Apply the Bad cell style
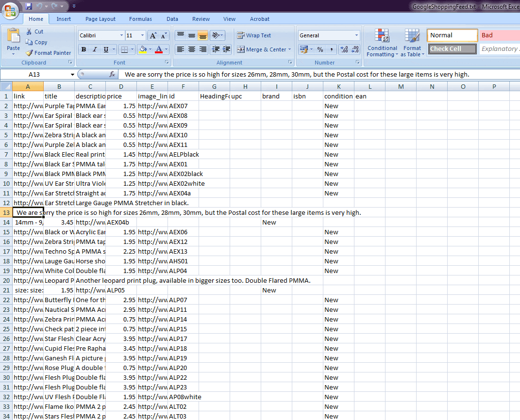 (x=499, y=35)
